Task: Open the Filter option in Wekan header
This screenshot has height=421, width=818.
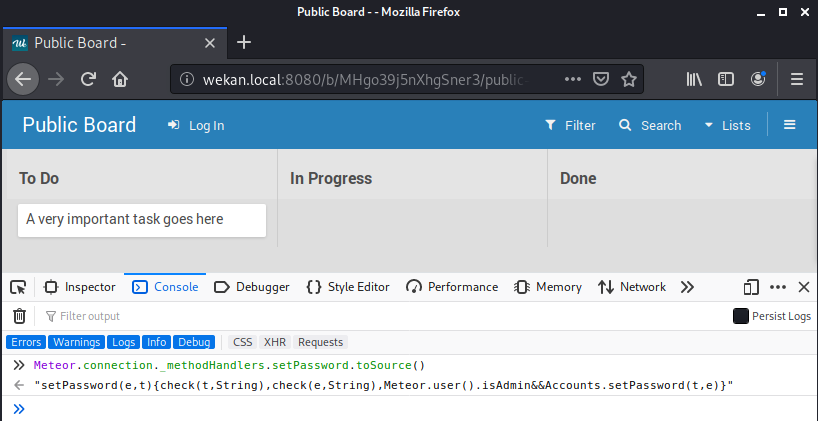Action: click(x=570, y=125)
